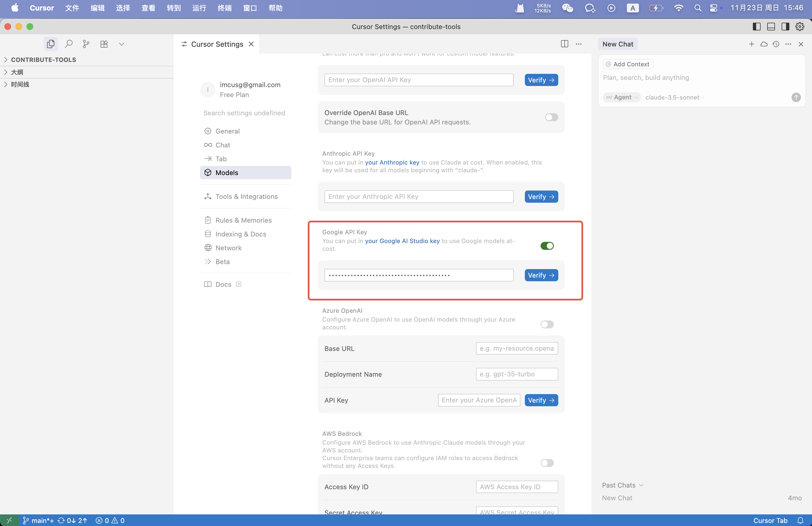This screenshot has height=526, width=812.
Task: Open the Google AI Studio key link
Action: (x=402, y=241)
